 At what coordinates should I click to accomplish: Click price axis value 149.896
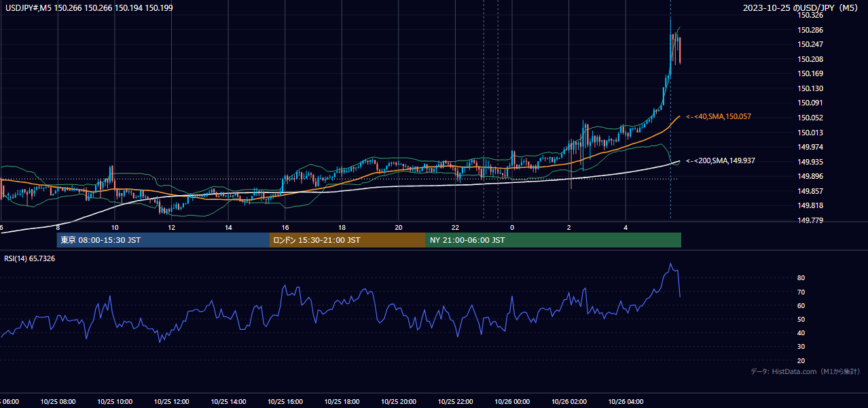click(810, 176)
